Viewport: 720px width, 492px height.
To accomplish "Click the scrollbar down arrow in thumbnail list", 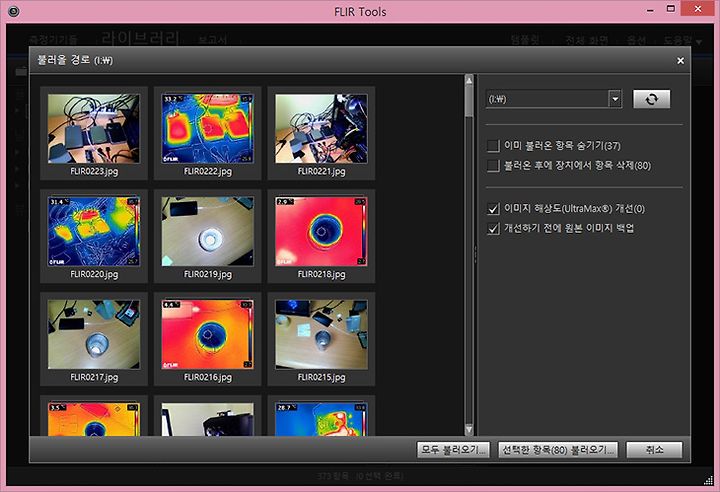I will pos(469,429).
